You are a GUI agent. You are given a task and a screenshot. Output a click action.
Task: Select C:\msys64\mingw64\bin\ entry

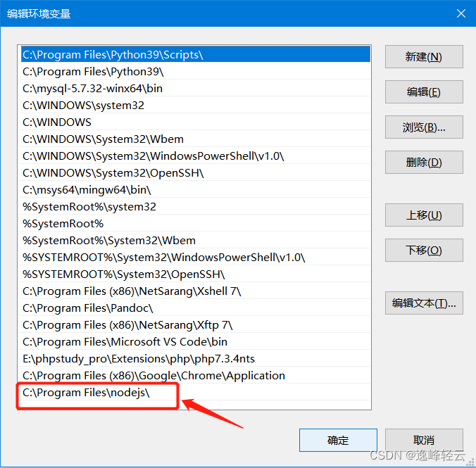pos(196,190)
